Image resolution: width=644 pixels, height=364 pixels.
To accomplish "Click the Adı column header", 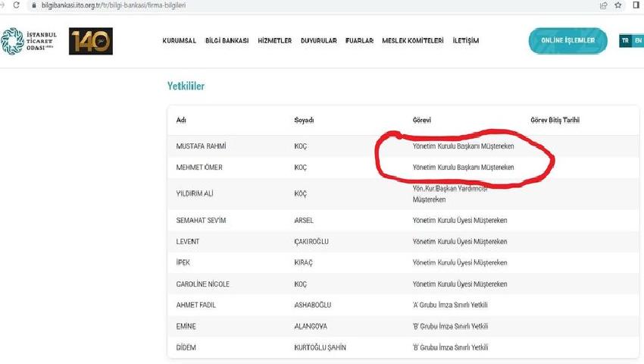I will [181, 120].
